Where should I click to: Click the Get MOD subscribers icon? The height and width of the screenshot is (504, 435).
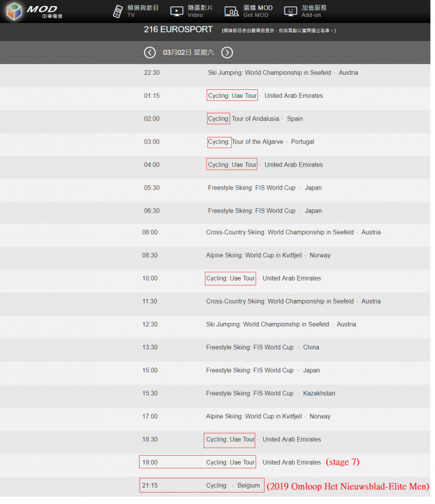(231, 11)
